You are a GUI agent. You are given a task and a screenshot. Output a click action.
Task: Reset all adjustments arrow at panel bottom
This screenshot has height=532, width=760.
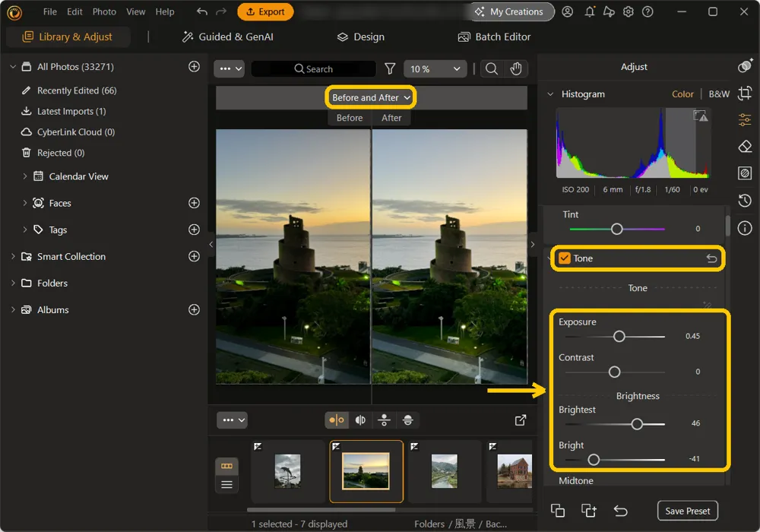[x=620, y=511]
